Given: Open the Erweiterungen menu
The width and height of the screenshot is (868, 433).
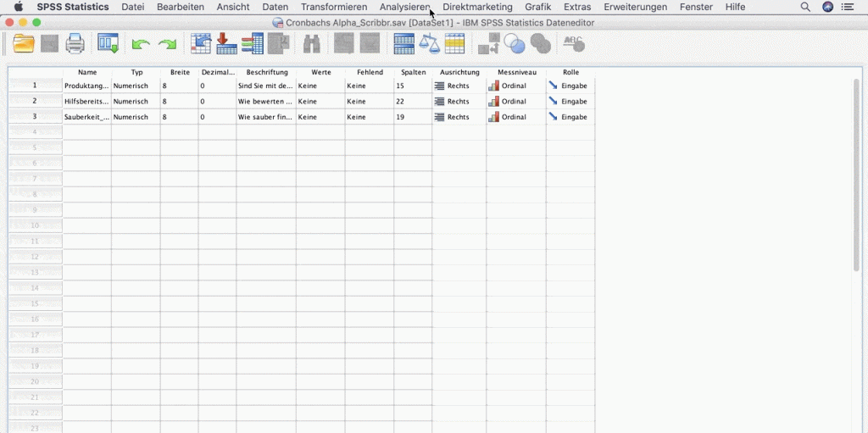Looking at the screenshot, I should coord(636,7).
